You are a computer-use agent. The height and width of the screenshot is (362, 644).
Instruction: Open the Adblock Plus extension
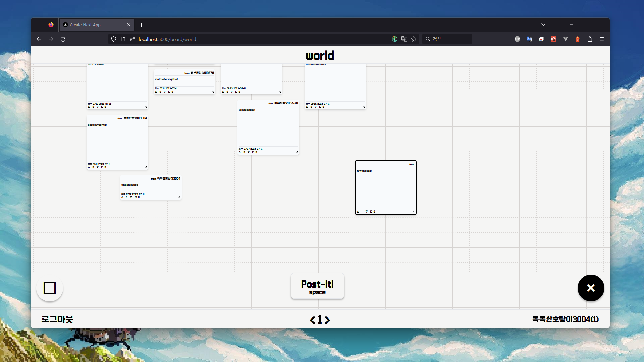(517, 39)
